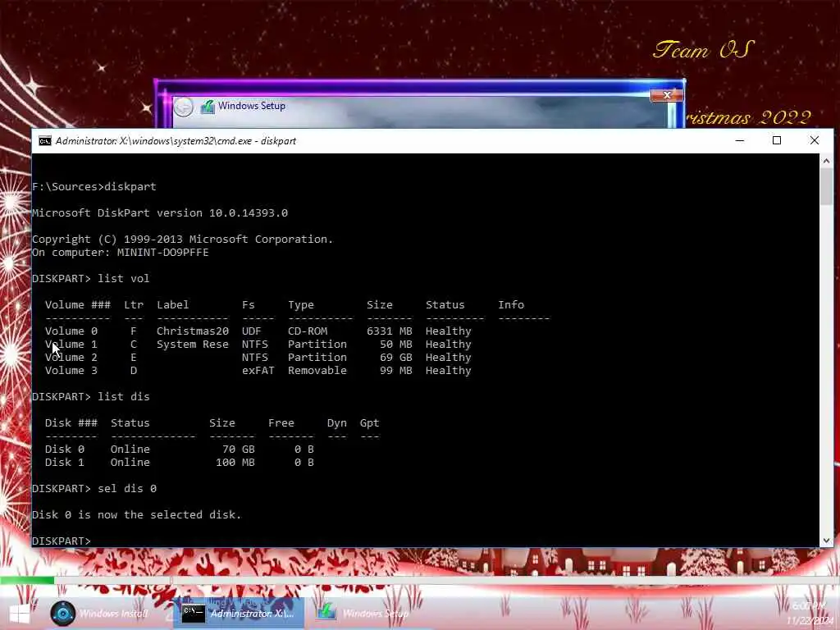The height and width of the screenshot is (630, 840).
Task: Click the green setup progress bar
Action: (27, 580)
